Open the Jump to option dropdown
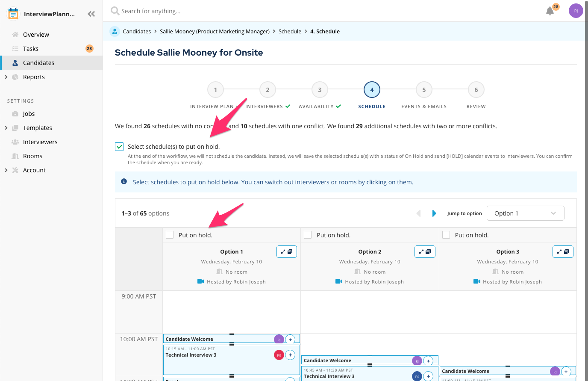The image size is (588, 381). [x=525, y=213]
